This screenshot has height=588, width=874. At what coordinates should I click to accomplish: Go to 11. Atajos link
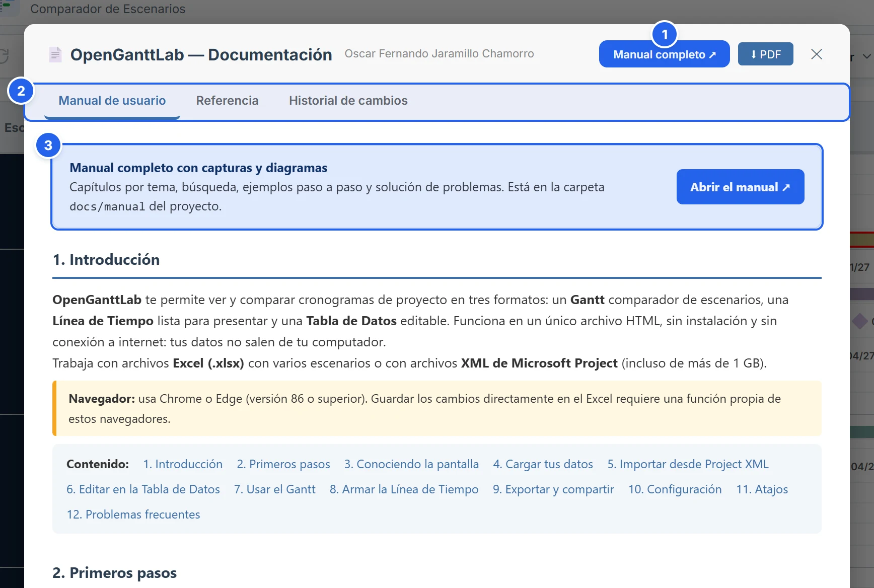762,489
